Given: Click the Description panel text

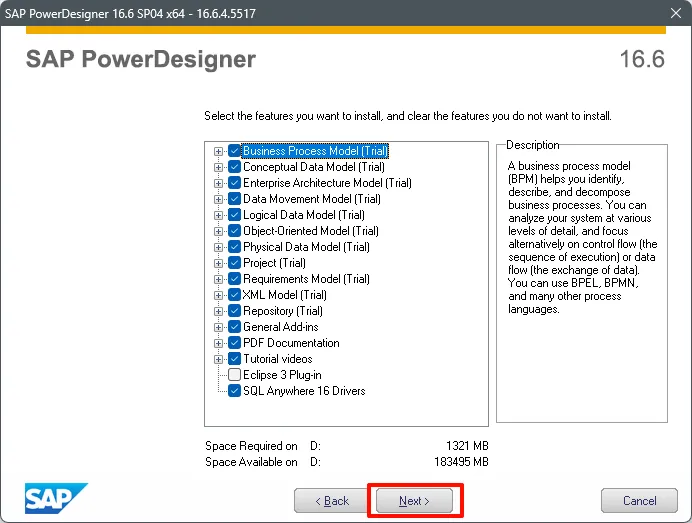Looking at the screenshot, I should [582, 237].
